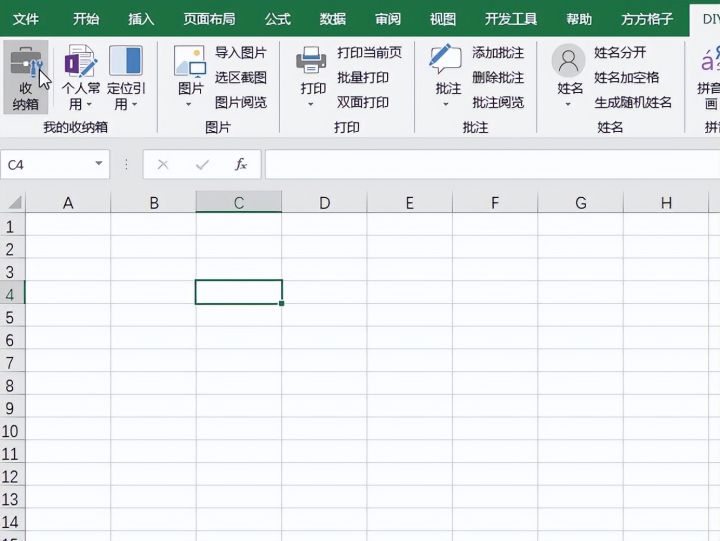720x541 pixels.
Task: Select row 7 header
Action: pyautogui.click(x=12, y=362)
